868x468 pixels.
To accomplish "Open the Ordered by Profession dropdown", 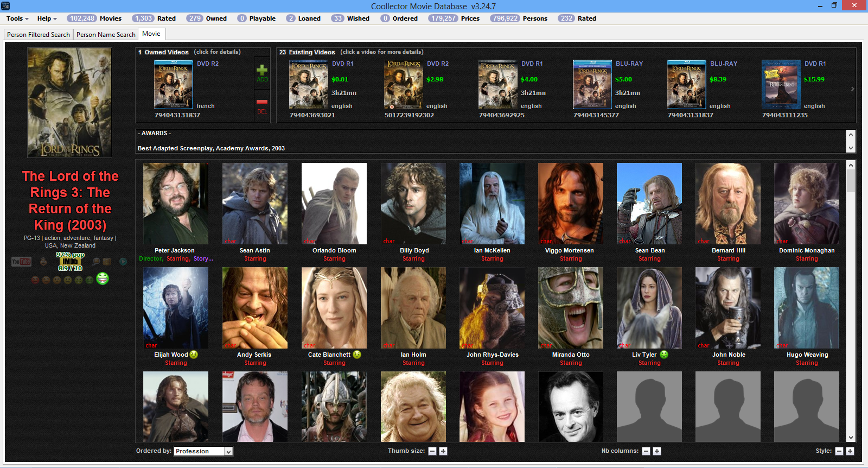I will tap(203, 451).
